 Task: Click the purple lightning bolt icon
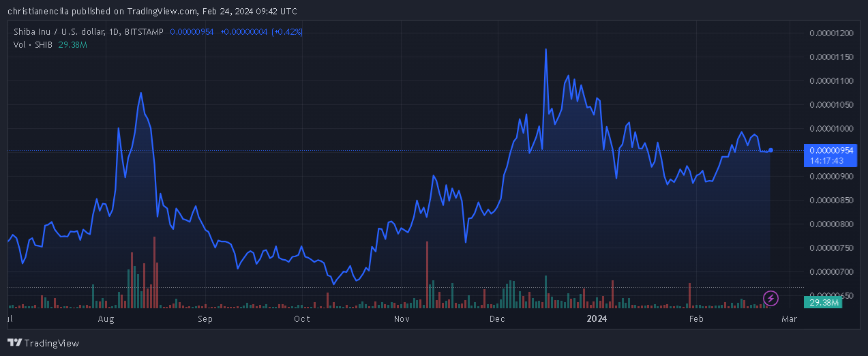pyautogui.click(x=770, y=298)
